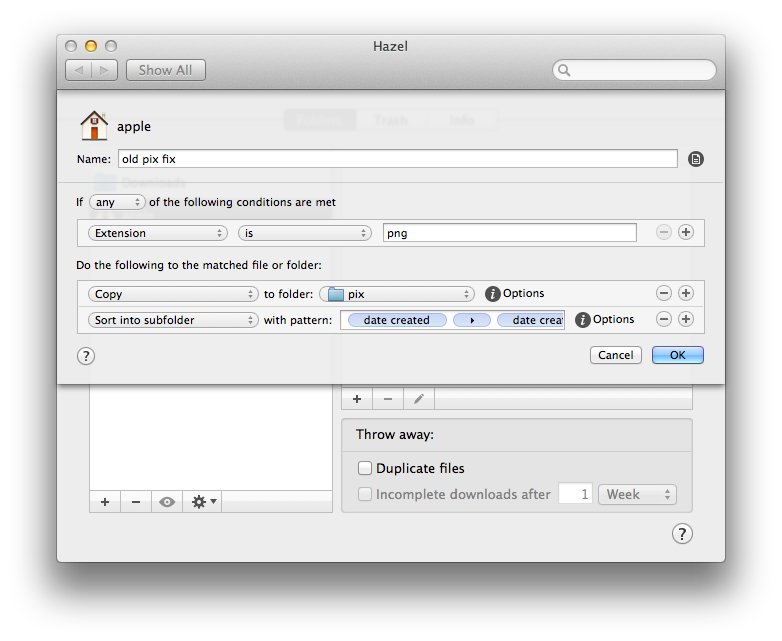
Task: Preview rule matches with the eye icon
Action: (167, 502)
